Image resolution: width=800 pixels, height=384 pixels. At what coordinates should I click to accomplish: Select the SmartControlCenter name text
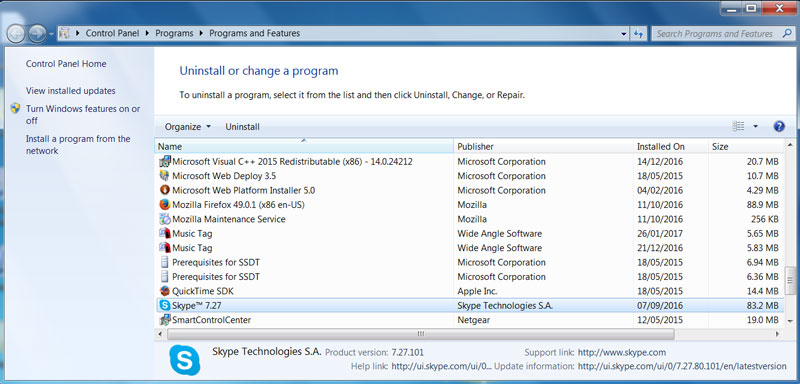coord(212,320)
